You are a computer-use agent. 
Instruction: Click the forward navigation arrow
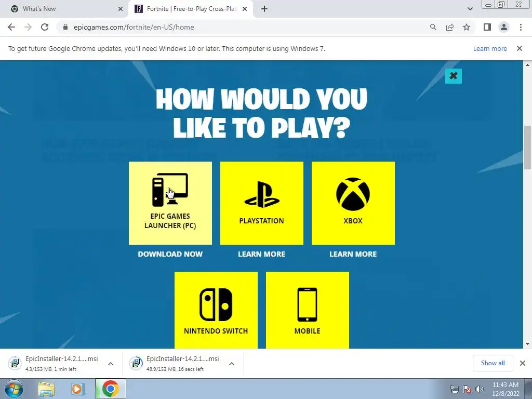pos(28,27)
